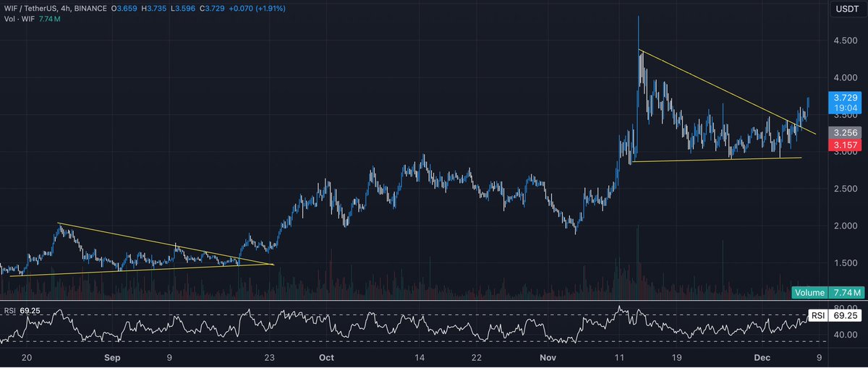
Task: Click the 11 date label on time axis
Action: pos(619,358)
